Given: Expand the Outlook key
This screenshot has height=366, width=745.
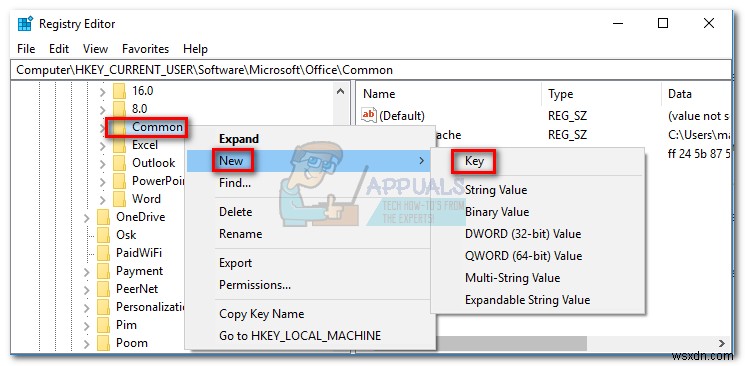Looking at the screenshot, I should (103, 163).
